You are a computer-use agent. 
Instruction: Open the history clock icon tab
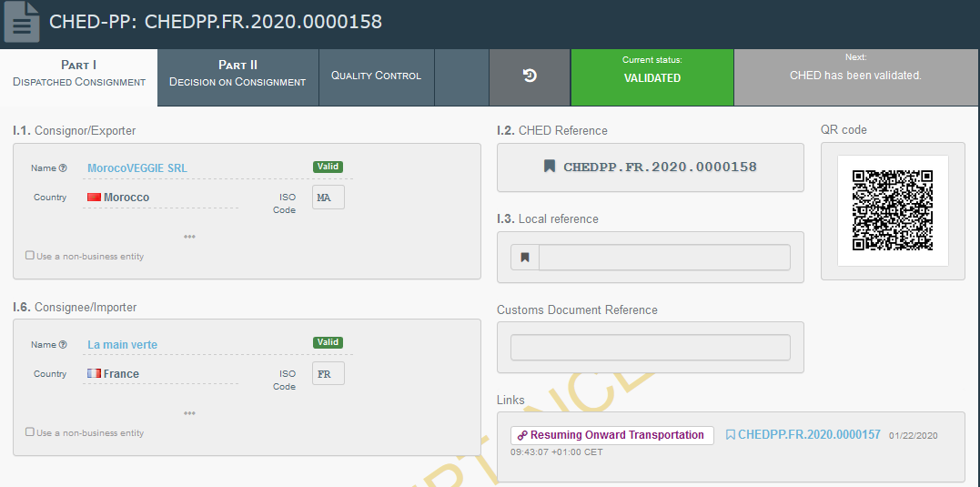pyautogui.click(x=530, y=76)
